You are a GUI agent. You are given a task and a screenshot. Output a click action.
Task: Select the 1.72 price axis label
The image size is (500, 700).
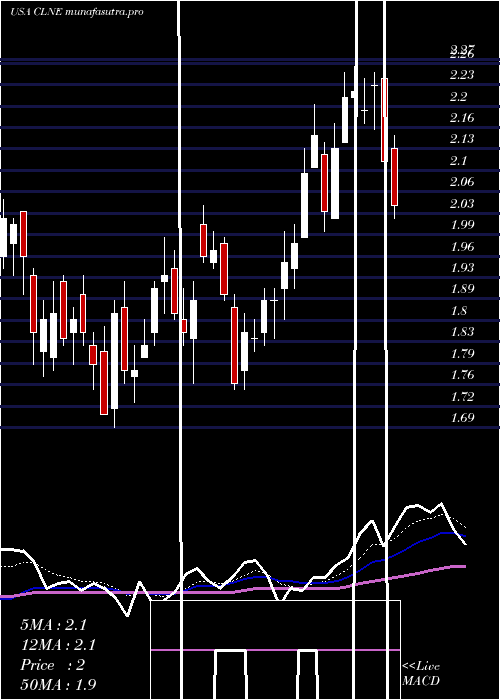point(462,396)
